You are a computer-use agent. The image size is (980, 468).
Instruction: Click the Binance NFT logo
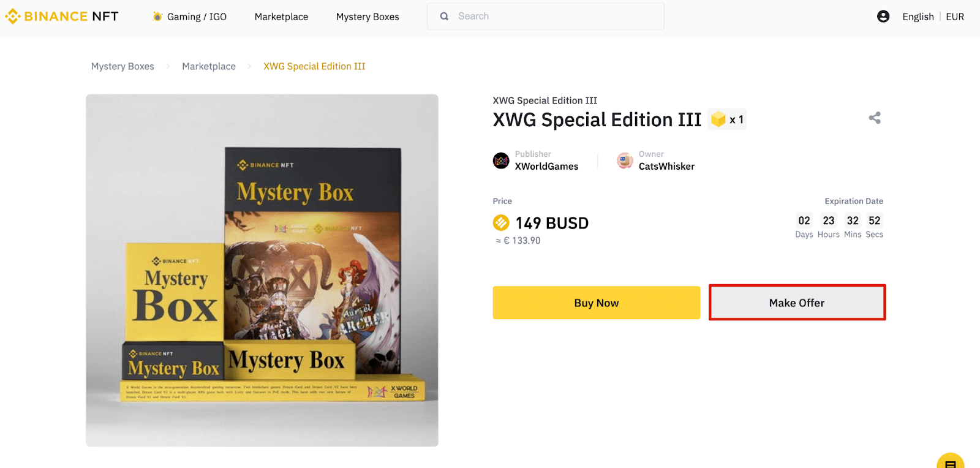tap(62, 17)
